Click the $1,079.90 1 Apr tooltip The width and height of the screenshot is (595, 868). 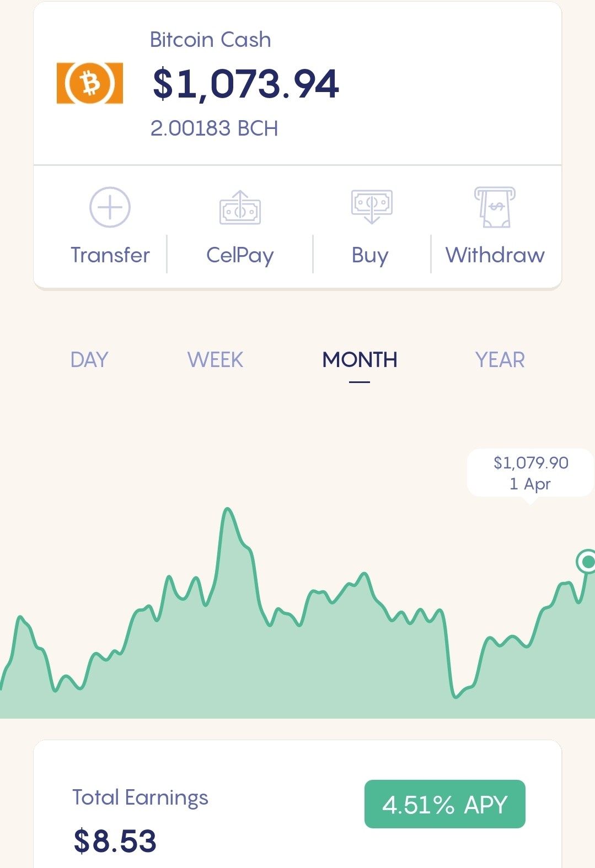(530, 473)
